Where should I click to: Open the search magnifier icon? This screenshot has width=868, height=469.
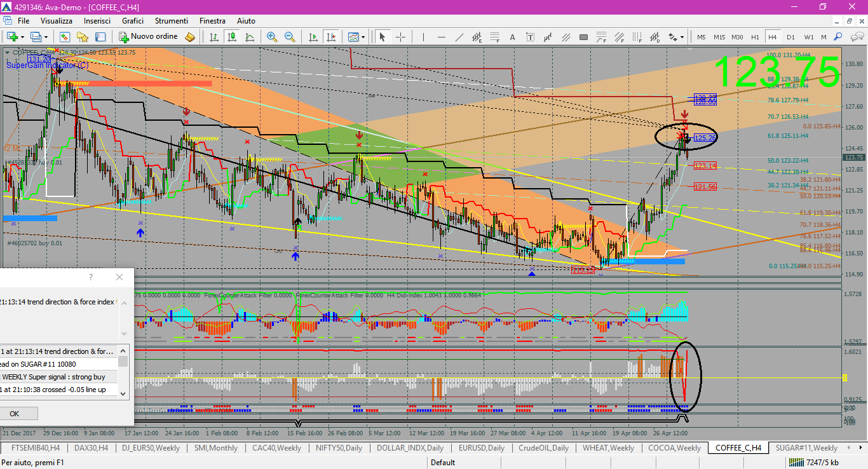point(837,37)
